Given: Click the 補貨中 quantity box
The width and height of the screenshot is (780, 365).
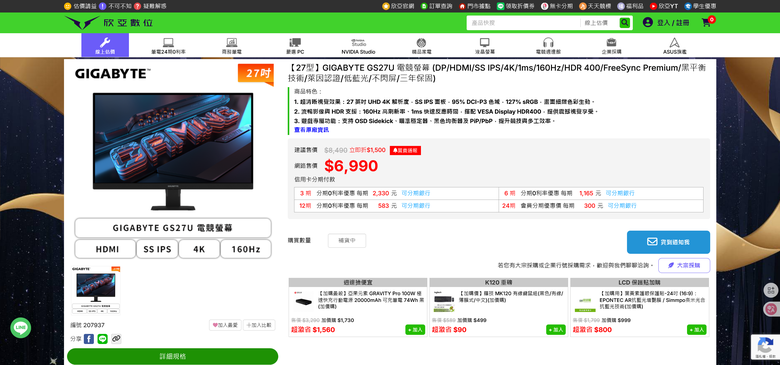Looking at the screenshot, I should point(347,241).
